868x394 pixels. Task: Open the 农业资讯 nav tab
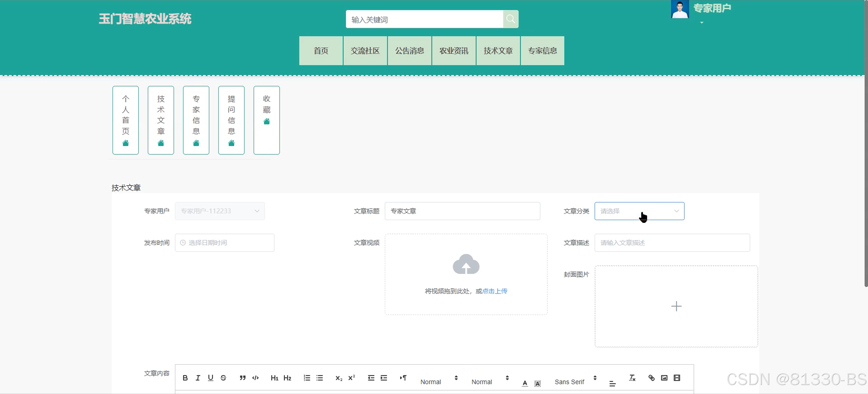[x=453, y=51]
